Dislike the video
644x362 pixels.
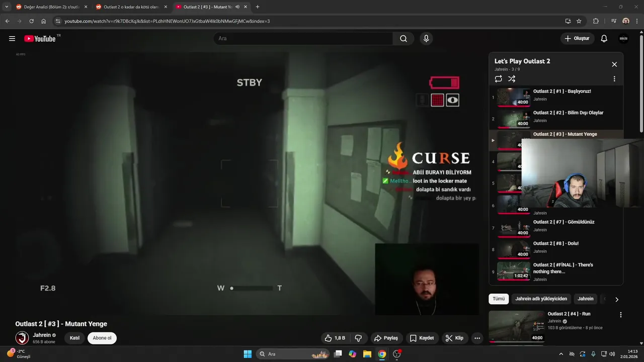pyautogui.click(x=359, y=338)
